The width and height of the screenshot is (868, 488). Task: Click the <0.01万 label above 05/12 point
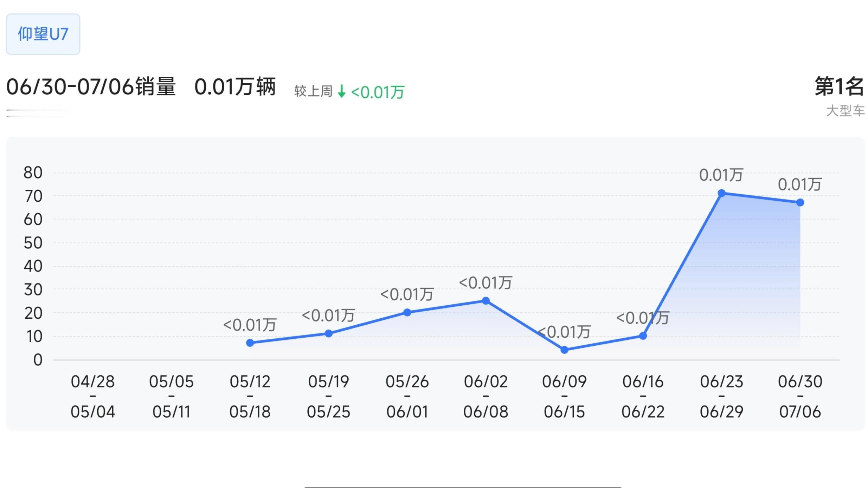point(250,325)
